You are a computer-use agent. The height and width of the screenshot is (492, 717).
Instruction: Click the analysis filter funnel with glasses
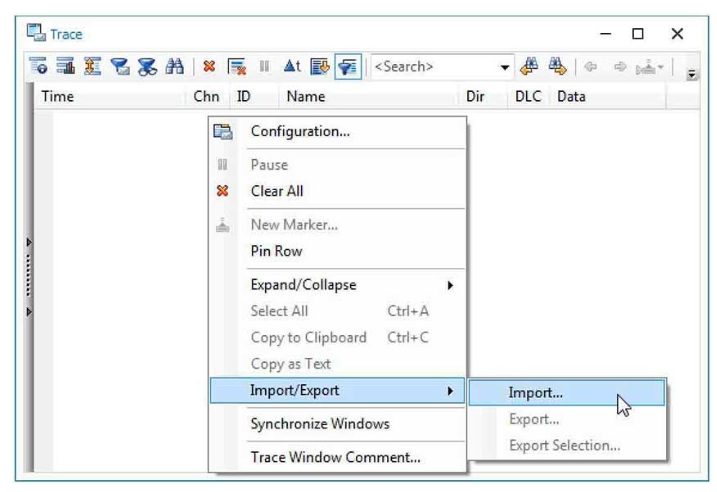click(x=147, y=67)
